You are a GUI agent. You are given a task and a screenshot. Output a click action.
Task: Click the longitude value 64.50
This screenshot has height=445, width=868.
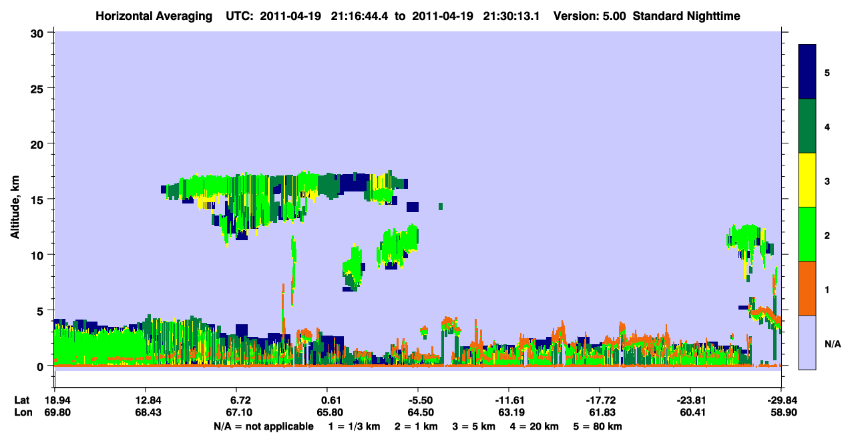(x=421, y=412)
